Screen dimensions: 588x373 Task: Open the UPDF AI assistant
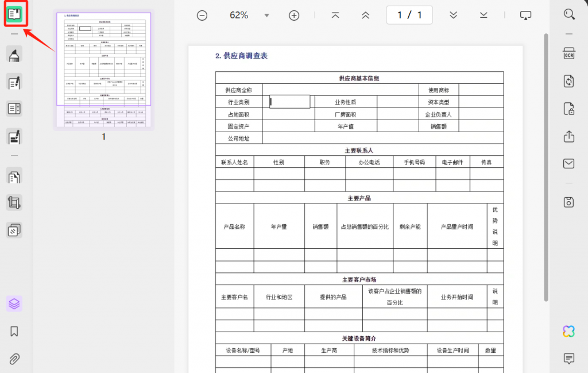click(x=569, y=332)
